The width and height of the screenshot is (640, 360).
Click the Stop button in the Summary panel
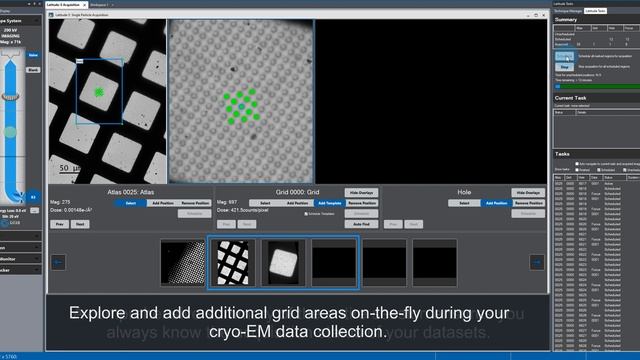point(564,67)
